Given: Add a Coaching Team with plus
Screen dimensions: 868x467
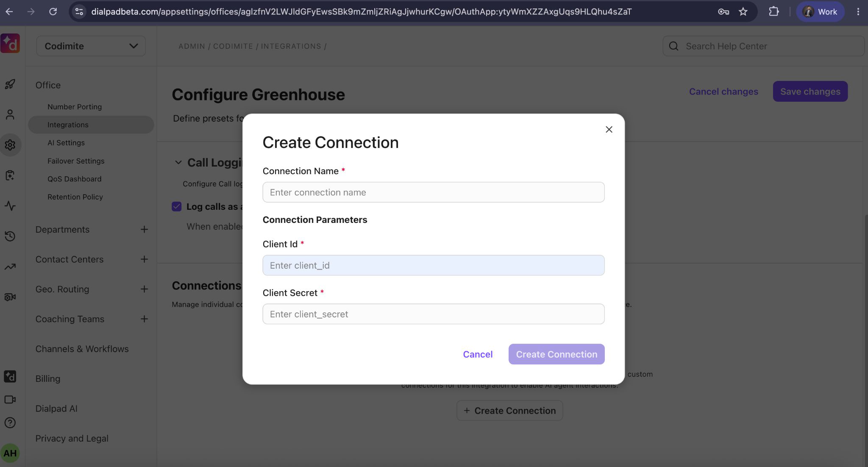Looking at the screenshot, I should point(144,319).
